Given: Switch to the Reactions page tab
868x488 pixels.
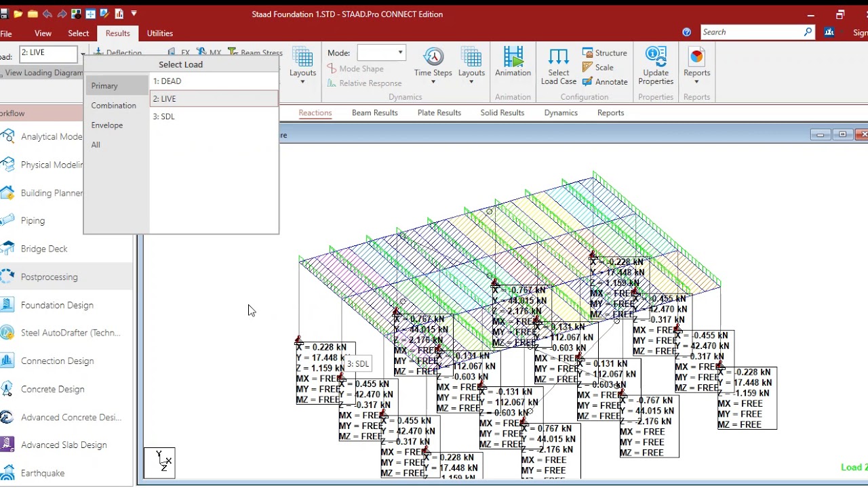Looking at the screenshot, I should click(315, 113).
